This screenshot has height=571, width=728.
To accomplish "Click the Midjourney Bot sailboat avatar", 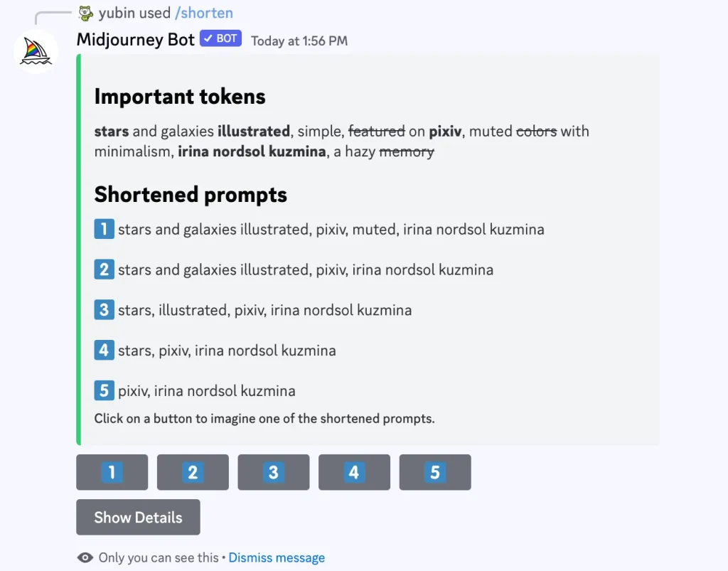I will click(x=36, y=52).
